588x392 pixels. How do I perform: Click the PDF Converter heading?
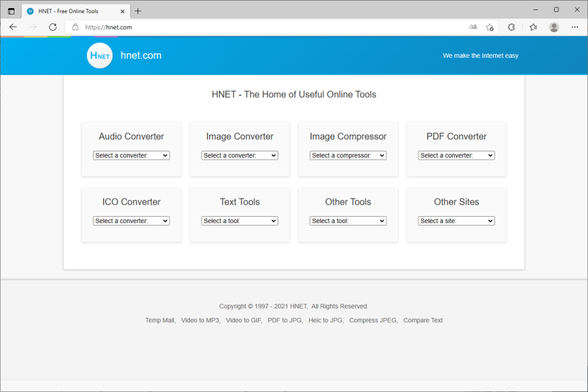[456, 136]
